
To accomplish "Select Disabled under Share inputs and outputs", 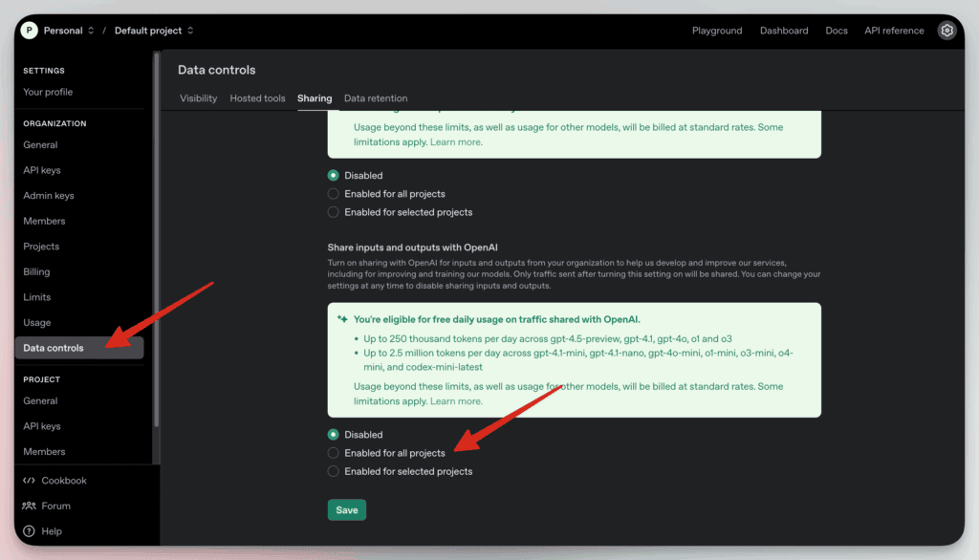I will pos(334,435).
